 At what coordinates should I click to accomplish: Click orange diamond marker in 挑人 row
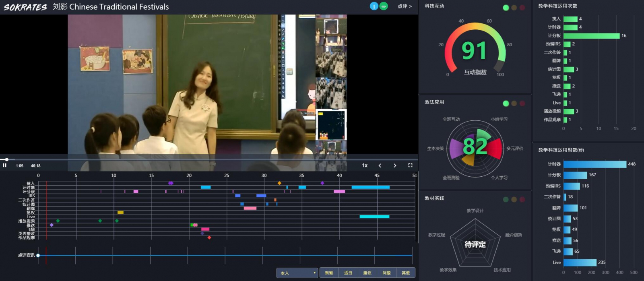[x=279, y=183]
